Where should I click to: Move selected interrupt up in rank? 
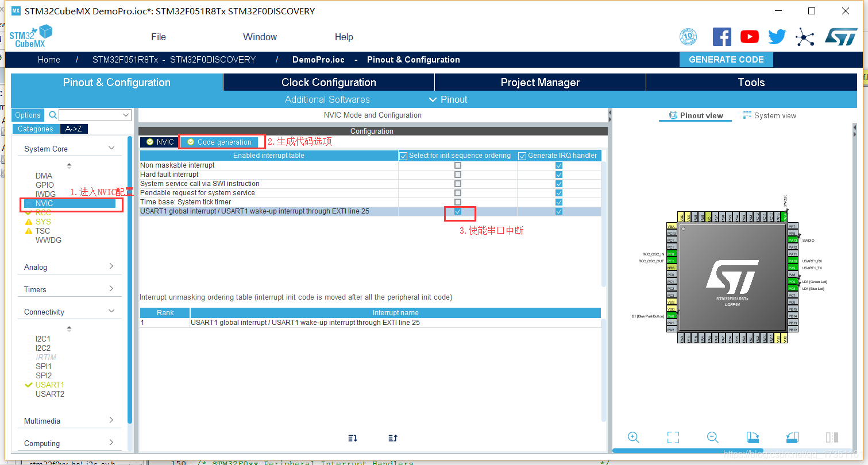pos(393,438)
